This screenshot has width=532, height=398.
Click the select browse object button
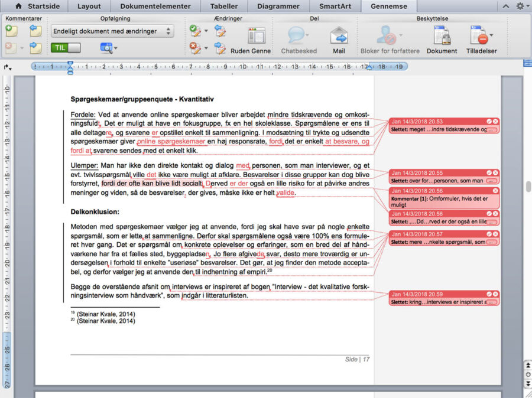coord(528,374)
